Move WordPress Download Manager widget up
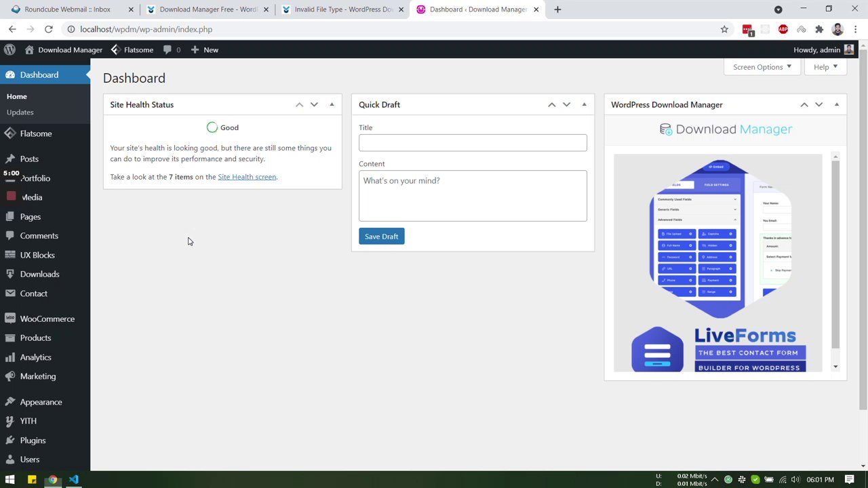Image resolution: width=868 pixels, height=488 pixels. pos(804,104)
